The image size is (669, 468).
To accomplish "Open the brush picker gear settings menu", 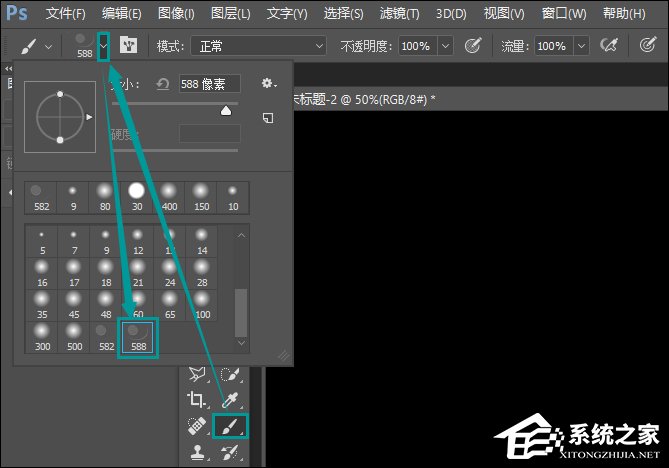I will (x=269, y=83).
